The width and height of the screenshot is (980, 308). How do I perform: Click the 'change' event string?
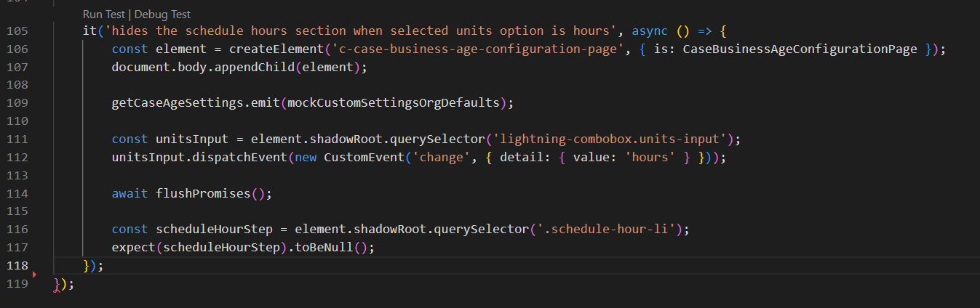pyautogui.click(x=442, y=158)
